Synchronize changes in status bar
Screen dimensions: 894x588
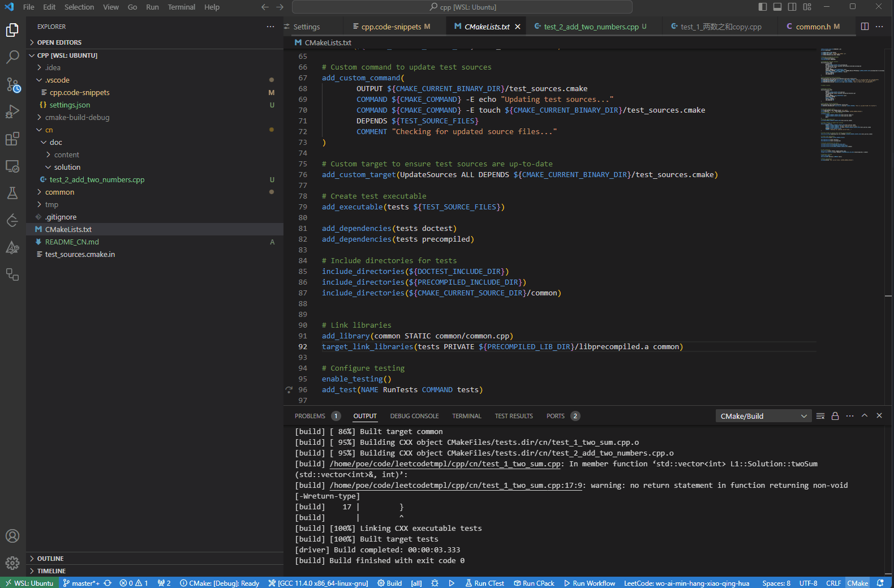tap(108, 583)
